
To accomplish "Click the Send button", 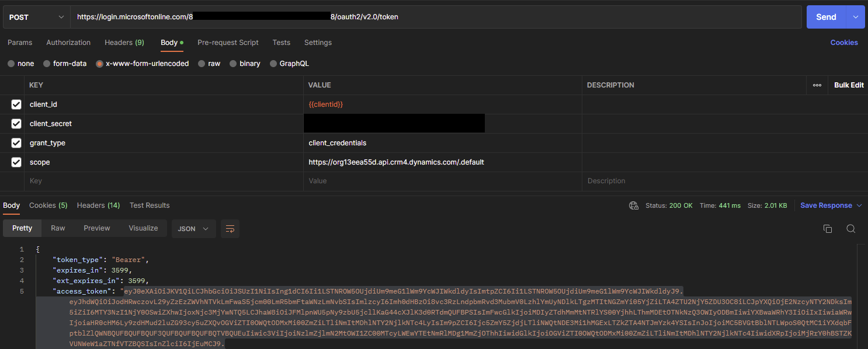I will [826, 17].
